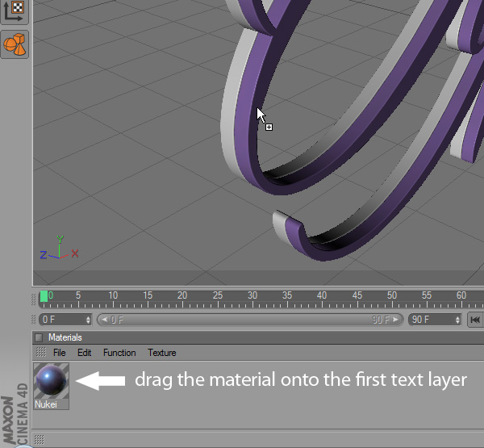The width and height of the screenshot is (484, 448).
Task: Click the start frame 0 F stepper arrows
Action: 90,320
